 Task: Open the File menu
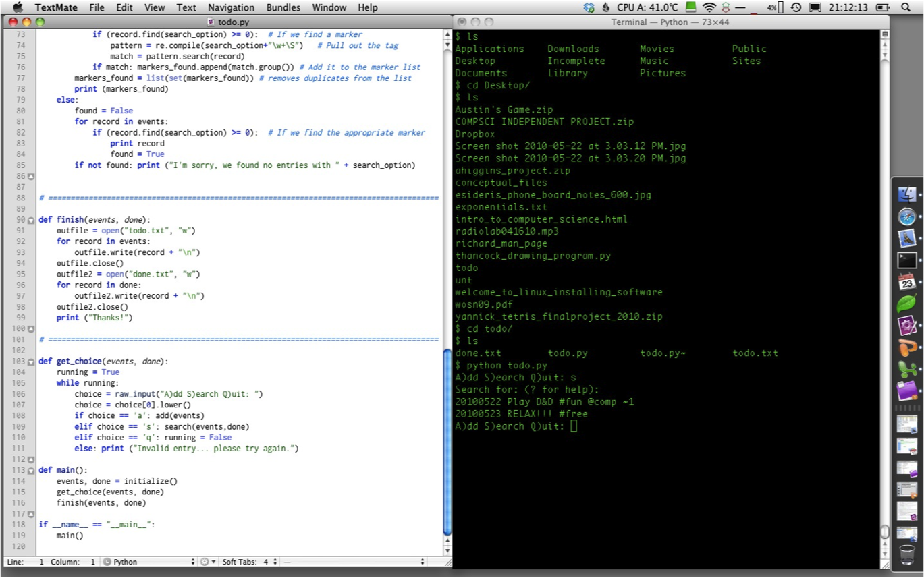point(97,7)
